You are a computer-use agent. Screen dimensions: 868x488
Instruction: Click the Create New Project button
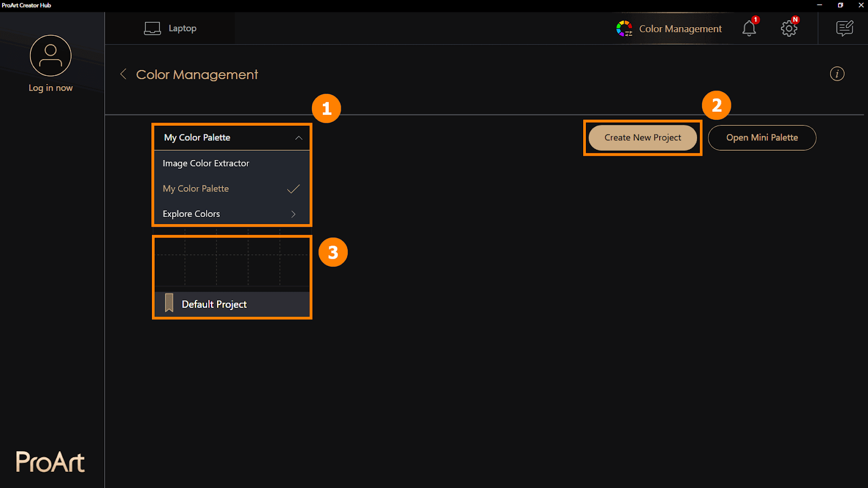(643, 138)
